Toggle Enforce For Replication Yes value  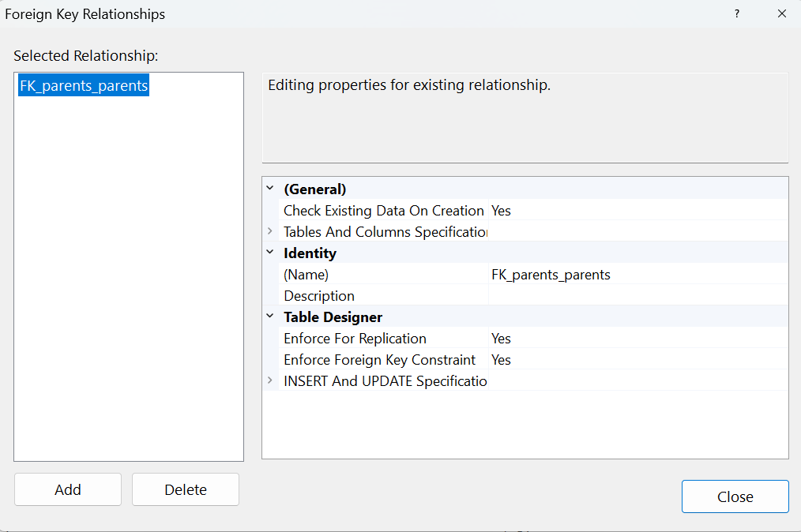501,339
